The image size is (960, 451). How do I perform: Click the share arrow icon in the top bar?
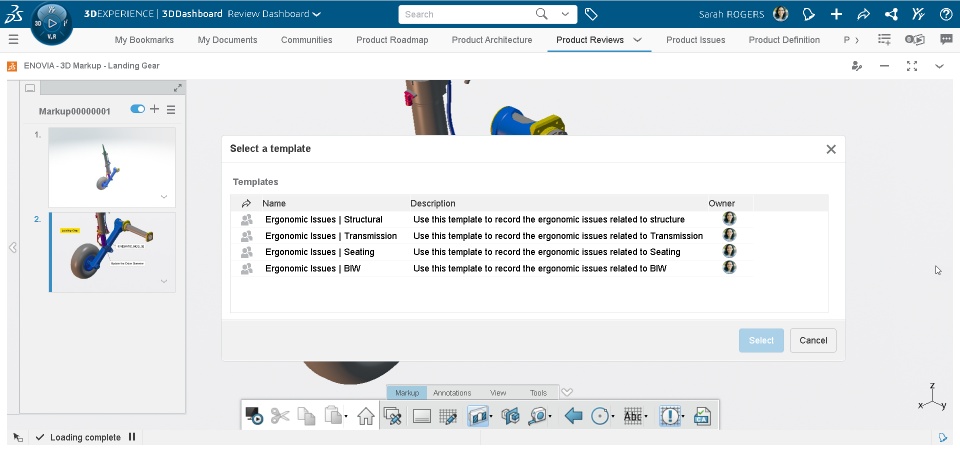pyautogui.click(x=863, y=14)
